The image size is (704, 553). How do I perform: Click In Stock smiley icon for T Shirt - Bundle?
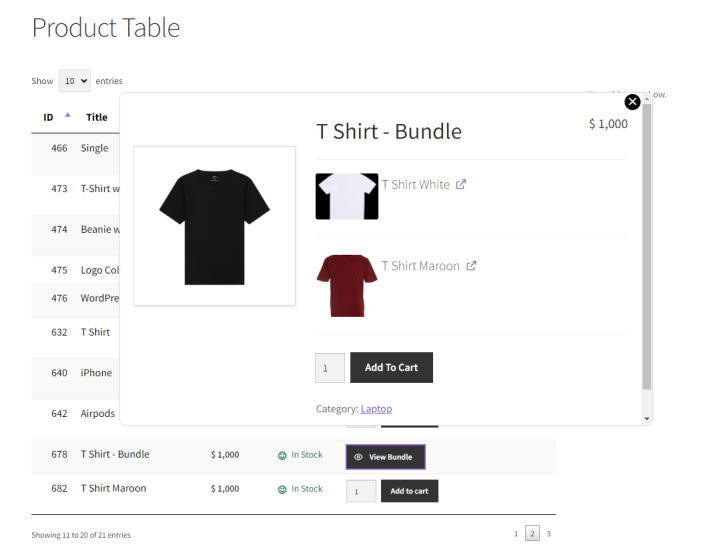(282, 455)
